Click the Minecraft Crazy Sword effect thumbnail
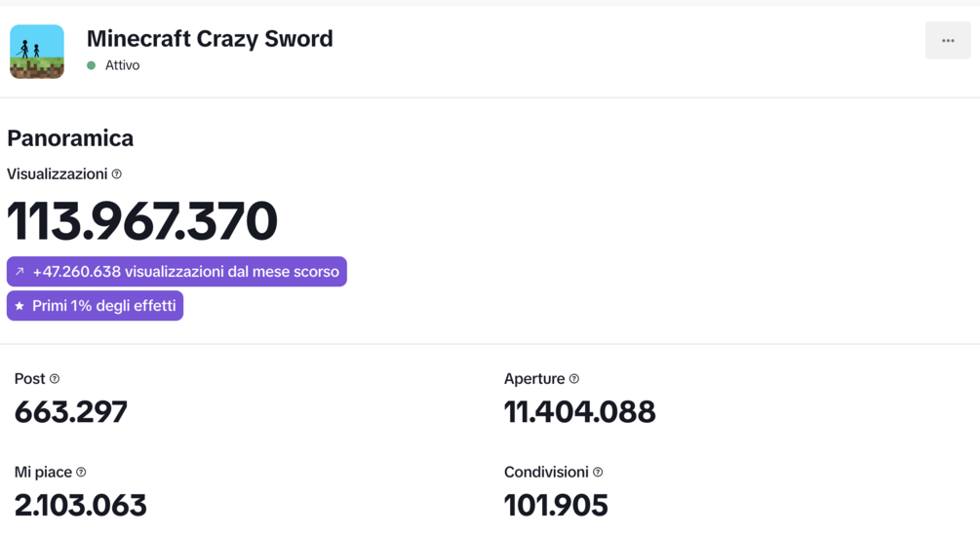This screenshot has width=980, height=535. pyautogui.click(x=37, y=52)
